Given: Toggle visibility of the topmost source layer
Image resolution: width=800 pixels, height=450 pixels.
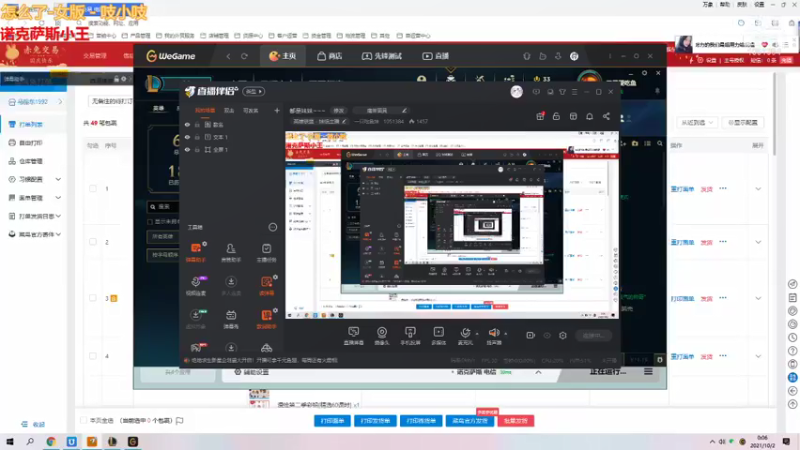Looking at the screenshot, I should pos(187,124).
